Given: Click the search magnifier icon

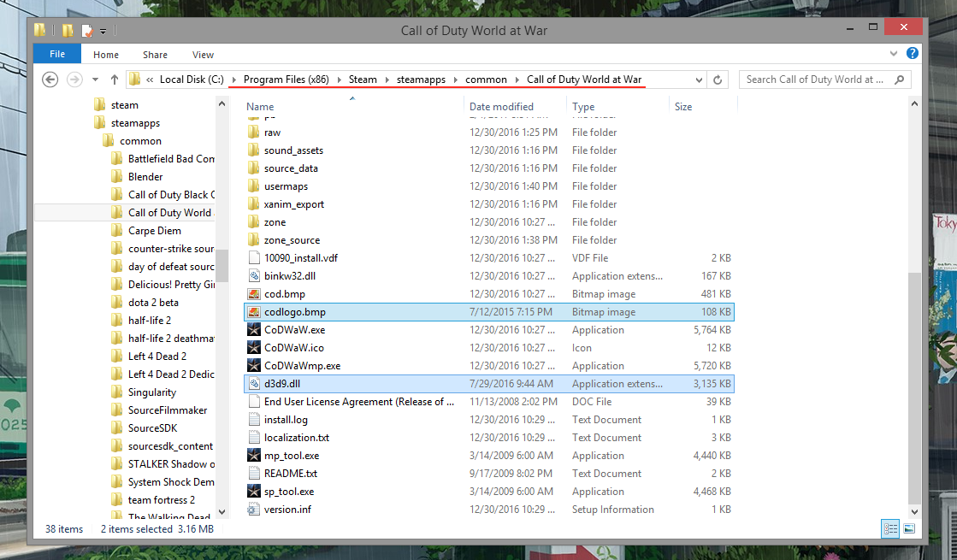Looking at the screenshot, I should pos(899,80).
